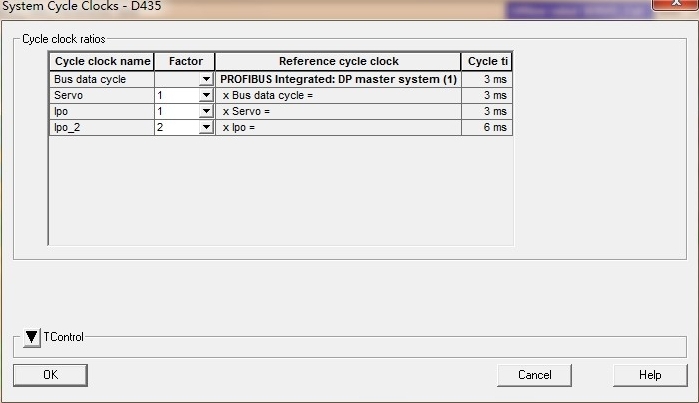
Task: Click the truncated Cycle ti column header
Action: (x=487, y=62)
